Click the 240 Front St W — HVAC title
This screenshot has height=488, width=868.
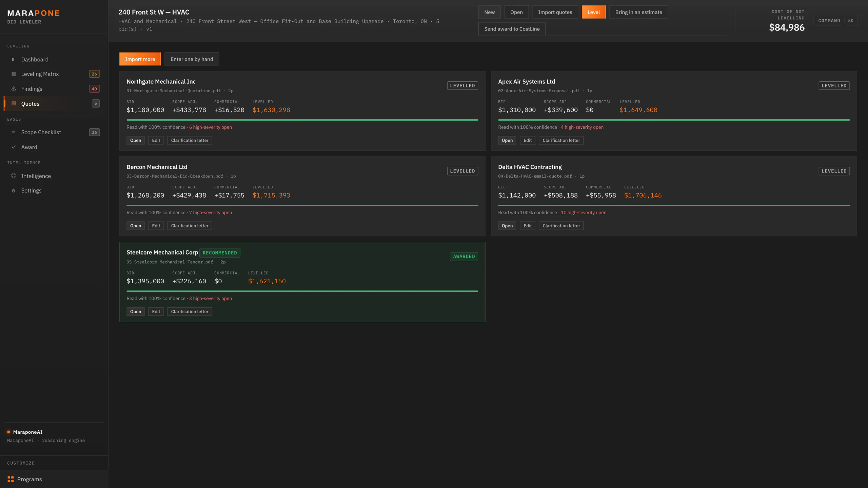(154, 12)
